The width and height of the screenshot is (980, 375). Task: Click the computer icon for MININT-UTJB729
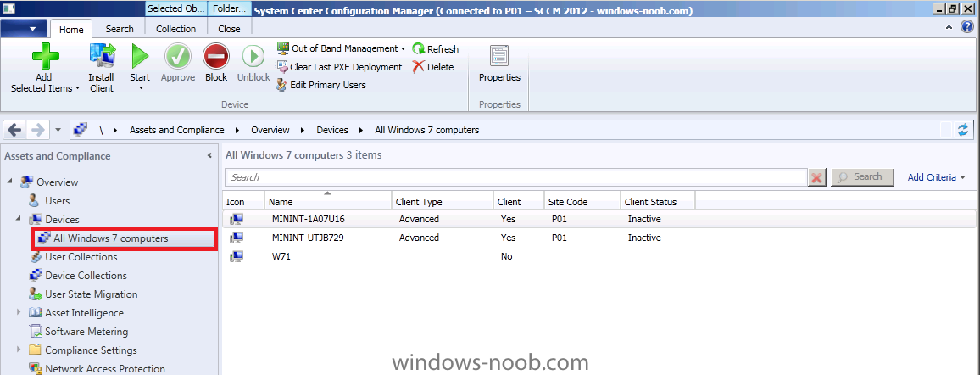[237, 238]
